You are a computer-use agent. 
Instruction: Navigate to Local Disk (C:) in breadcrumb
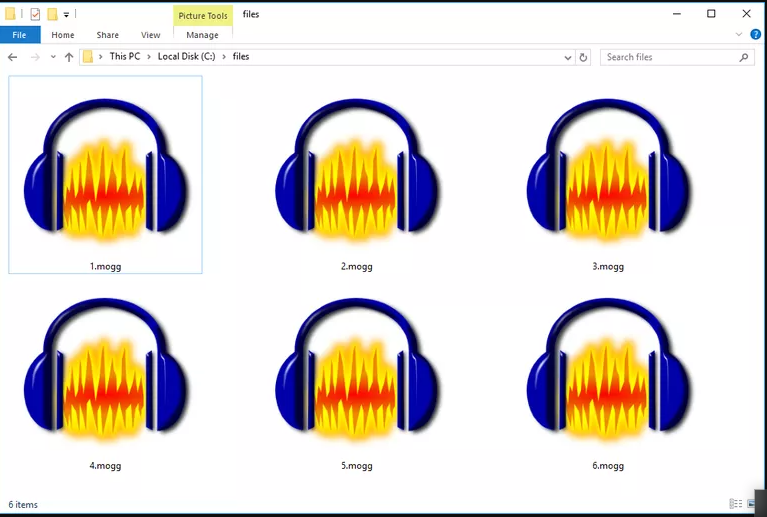point(186,56)
